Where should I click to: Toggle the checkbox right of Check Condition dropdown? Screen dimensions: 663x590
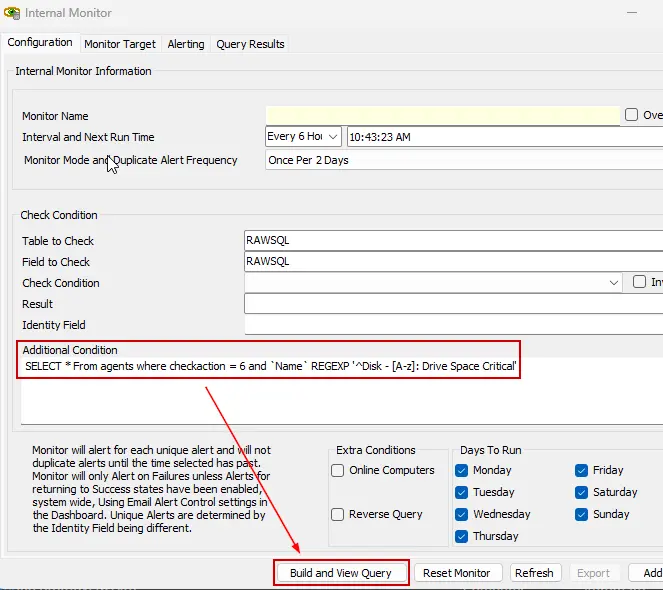click(x=639, y=282)
